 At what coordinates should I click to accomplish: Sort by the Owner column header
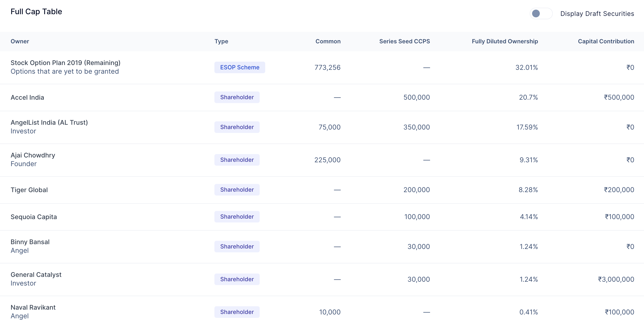[x=20, y=41]
